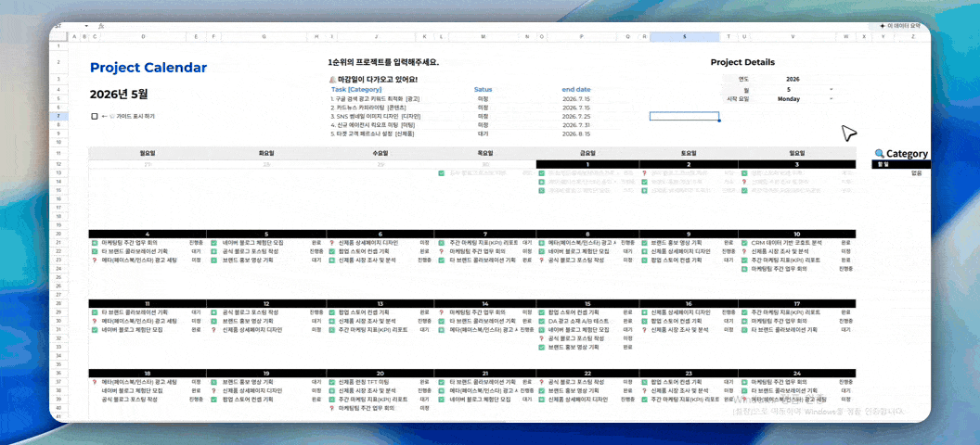Uncheck day 13 팝업 스토어 컨셉 기획 checkbox
This screenshot has width=980, height=445.
[331, 312]
